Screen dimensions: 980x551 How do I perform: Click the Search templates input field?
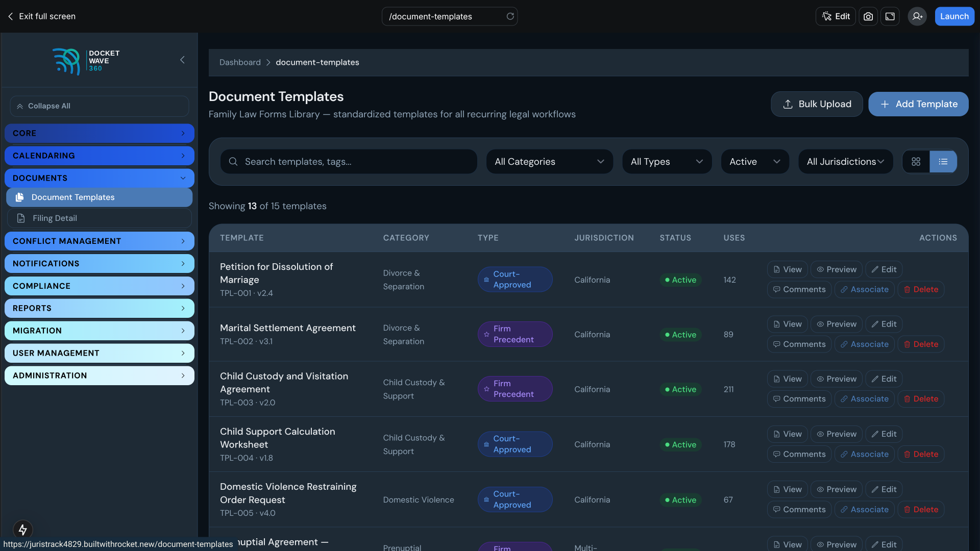point(349,161)
